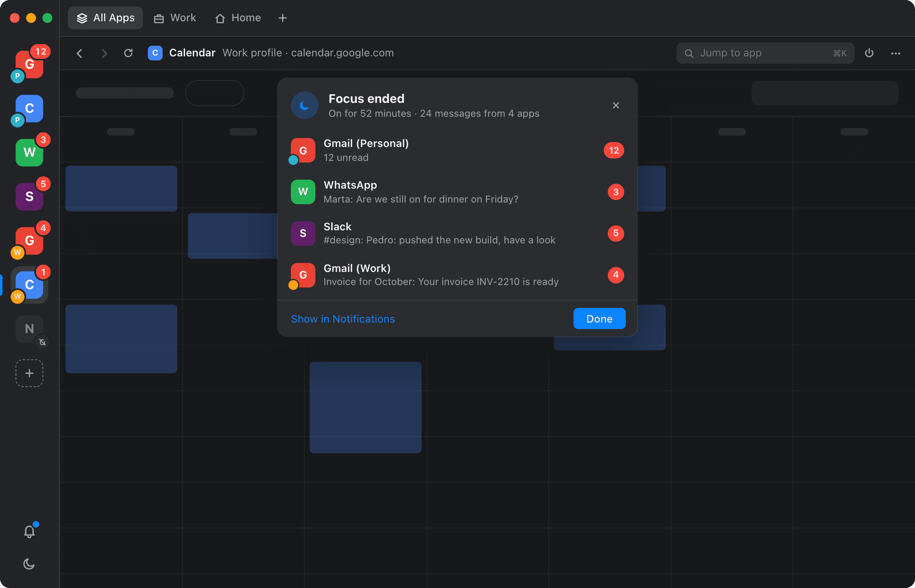Reload the Calendar page

coord(128,53)
